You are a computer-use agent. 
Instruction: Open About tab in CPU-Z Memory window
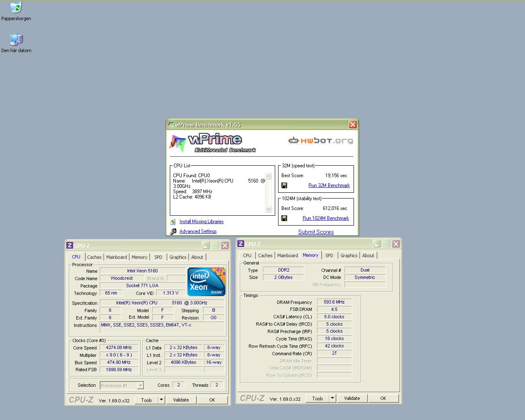[368, 256]
